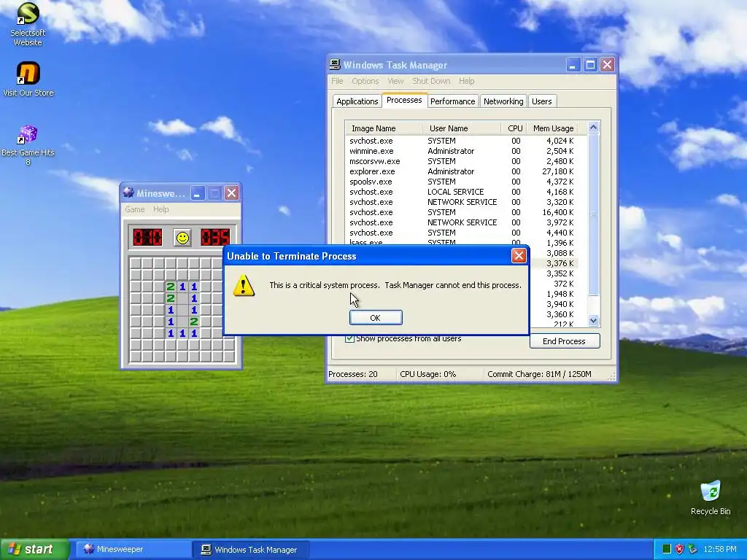Select winmine.exe process row
This screenshot has width=747, height=560.
point(461,151)
